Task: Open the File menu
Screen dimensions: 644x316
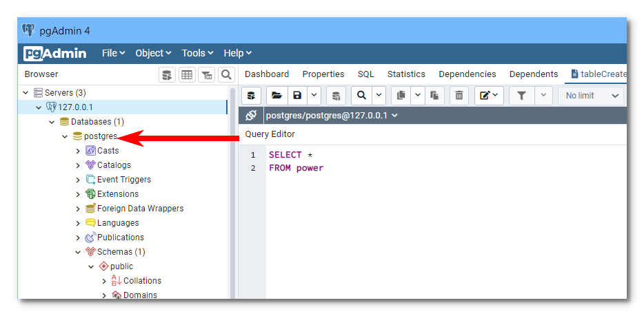Action: pos(113,53)
